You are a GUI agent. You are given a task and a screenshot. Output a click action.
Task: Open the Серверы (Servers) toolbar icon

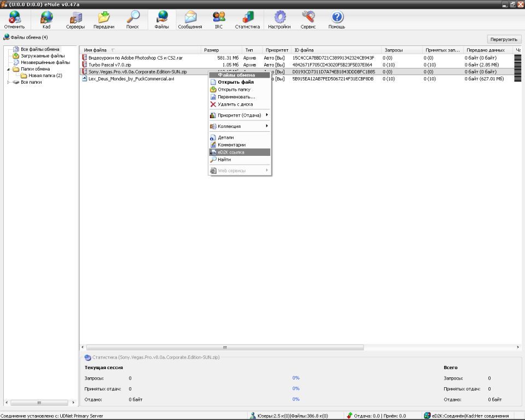75,20
